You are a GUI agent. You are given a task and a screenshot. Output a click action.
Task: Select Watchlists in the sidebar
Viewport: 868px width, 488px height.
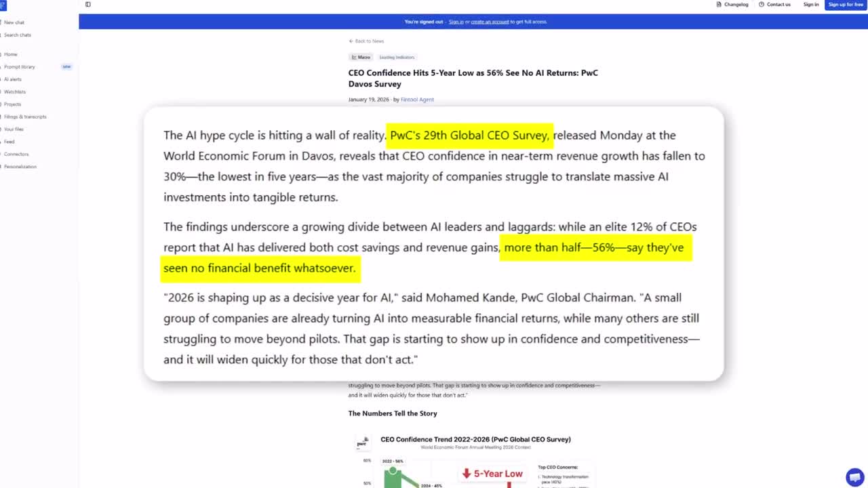click(x=15, y=92)
